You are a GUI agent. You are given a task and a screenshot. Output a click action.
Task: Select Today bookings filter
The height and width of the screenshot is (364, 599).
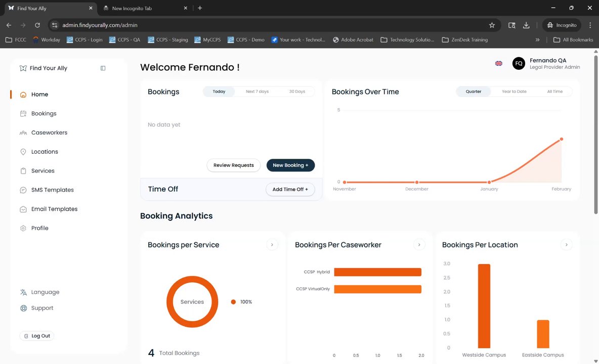(219, 92)
